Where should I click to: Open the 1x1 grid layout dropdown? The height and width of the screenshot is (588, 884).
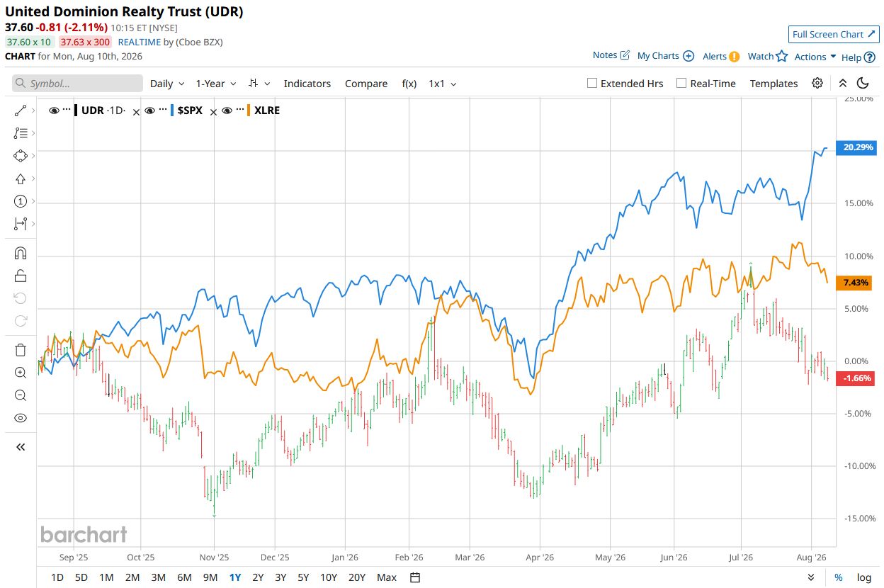pyautogui.click(x=442, y=84)
